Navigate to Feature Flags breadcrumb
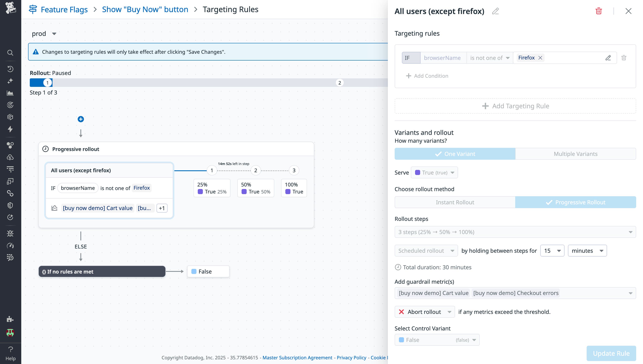The width and height of the screenshot is (643, 364). tap(64, 9)
